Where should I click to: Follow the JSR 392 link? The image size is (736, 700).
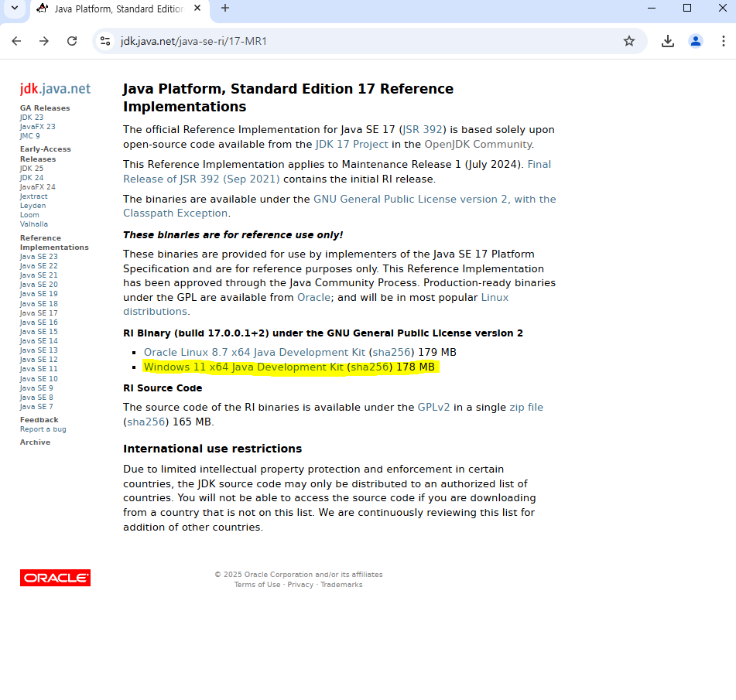pyautogui.click(x=423, y=129)
